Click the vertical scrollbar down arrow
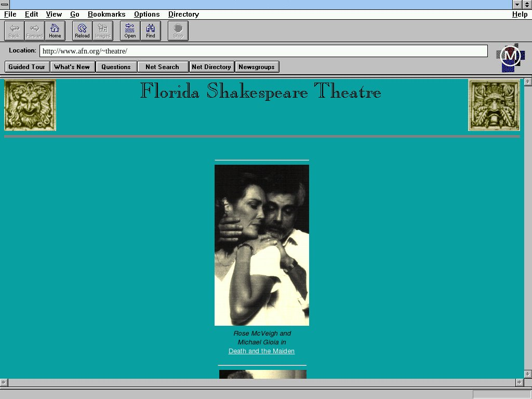This screenshot has height=399, width=532. (x=528, y=374)
